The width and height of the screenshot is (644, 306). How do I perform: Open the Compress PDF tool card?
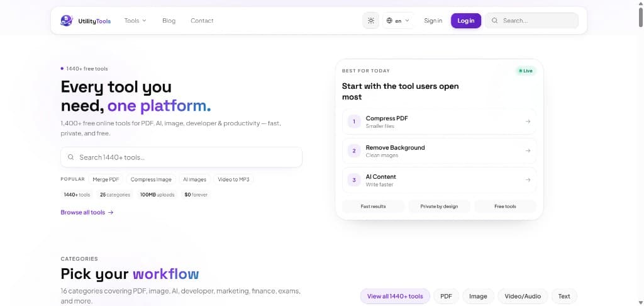click(x=439, y=122)
